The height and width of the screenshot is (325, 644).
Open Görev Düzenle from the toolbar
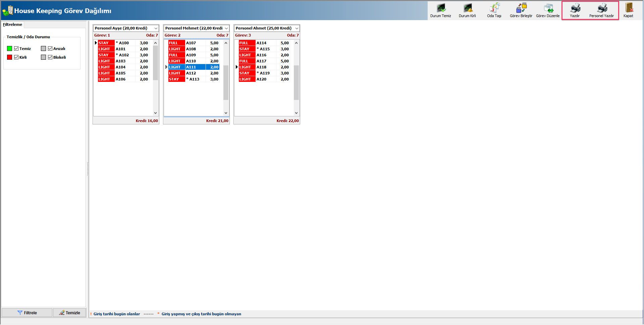point(548,8)
